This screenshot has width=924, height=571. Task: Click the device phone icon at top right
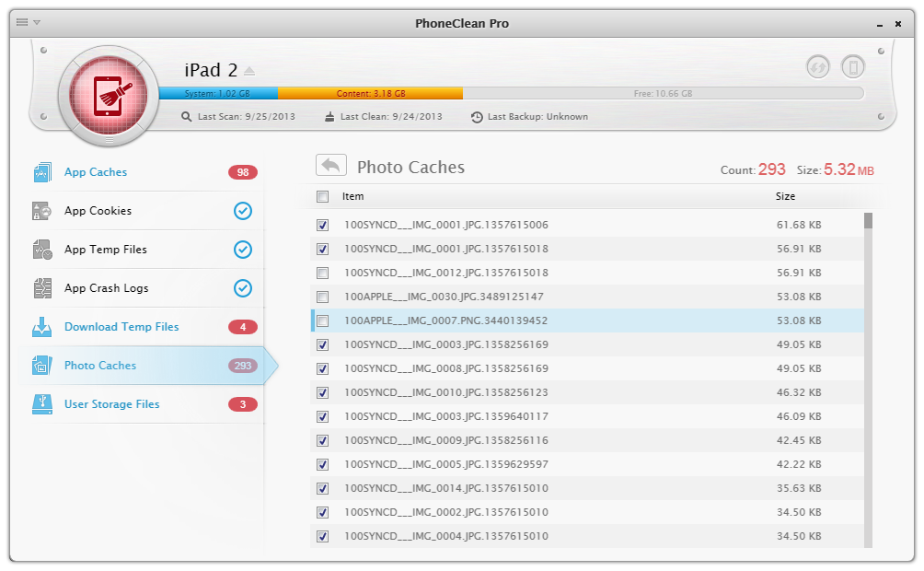point(853,66)
